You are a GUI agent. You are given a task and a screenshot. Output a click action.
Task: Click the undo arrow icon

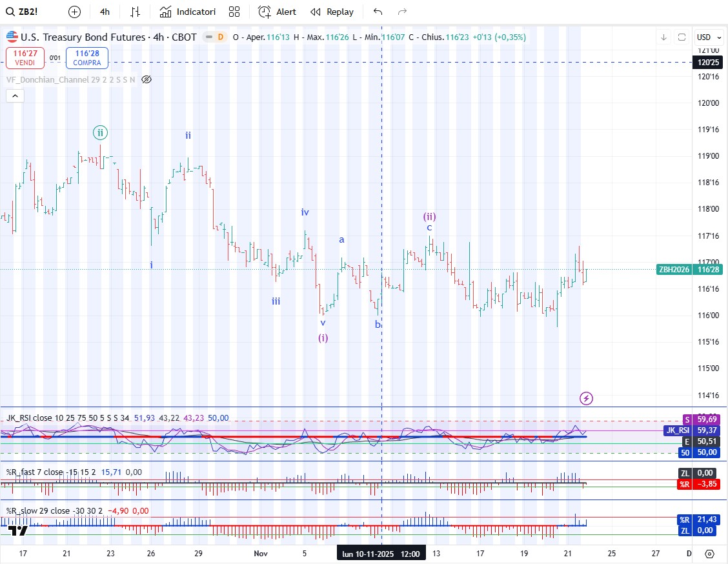pyautogui.click(x=378, y=12)
